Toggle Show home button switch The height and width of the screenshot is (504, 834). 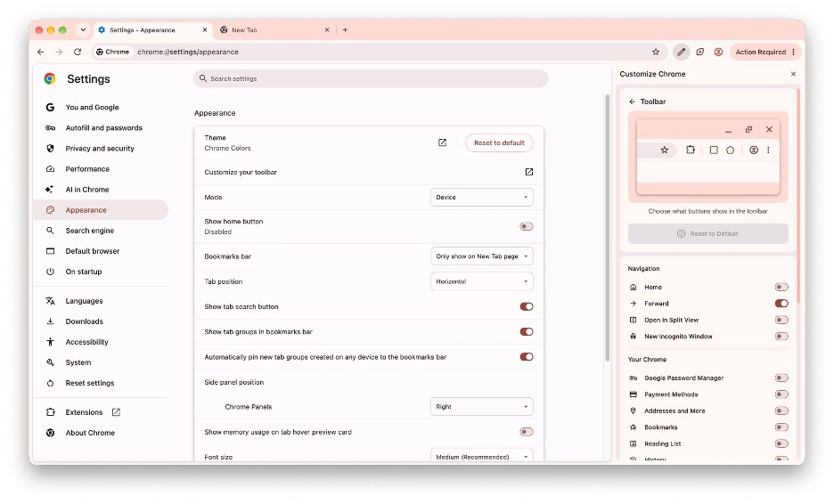[x=526, y=226]
